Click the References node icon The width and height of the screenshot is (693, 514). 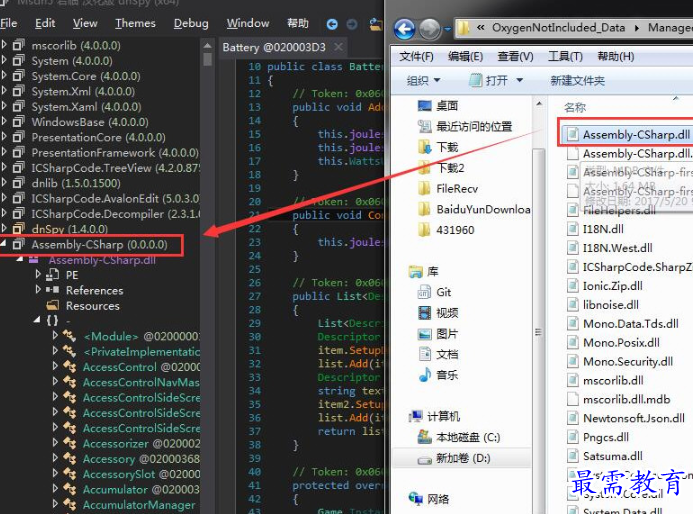point(53,290)
